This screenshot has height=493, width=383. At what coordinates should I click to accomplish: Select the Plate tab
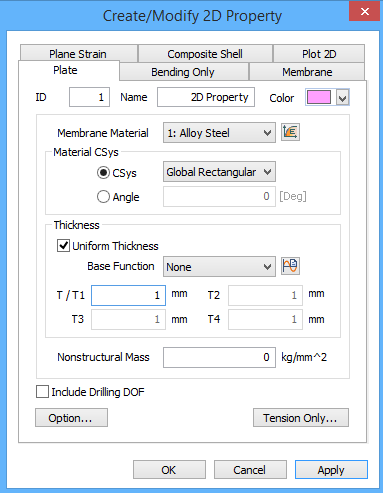click(69, 70)
